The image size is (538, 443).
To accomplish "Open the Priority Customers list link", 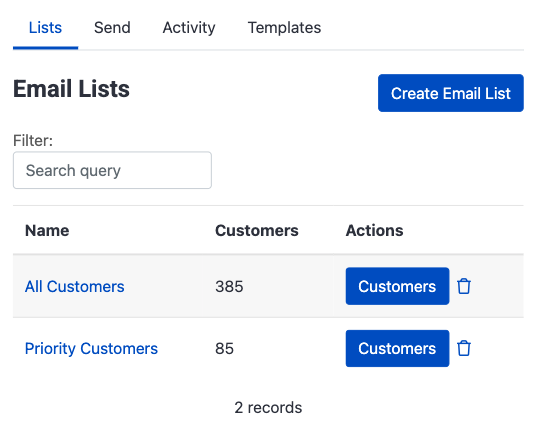I will tap(91, 349).
